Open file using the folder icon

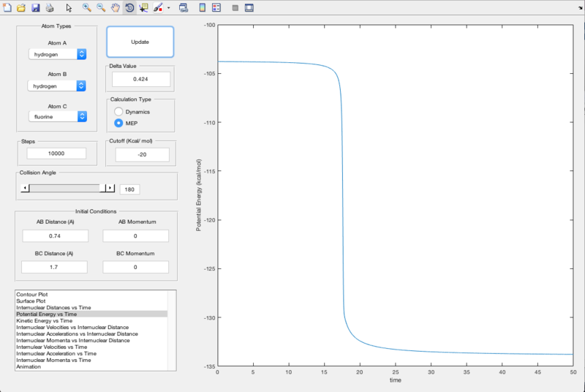pyautogui.click(x=21, y=7)
